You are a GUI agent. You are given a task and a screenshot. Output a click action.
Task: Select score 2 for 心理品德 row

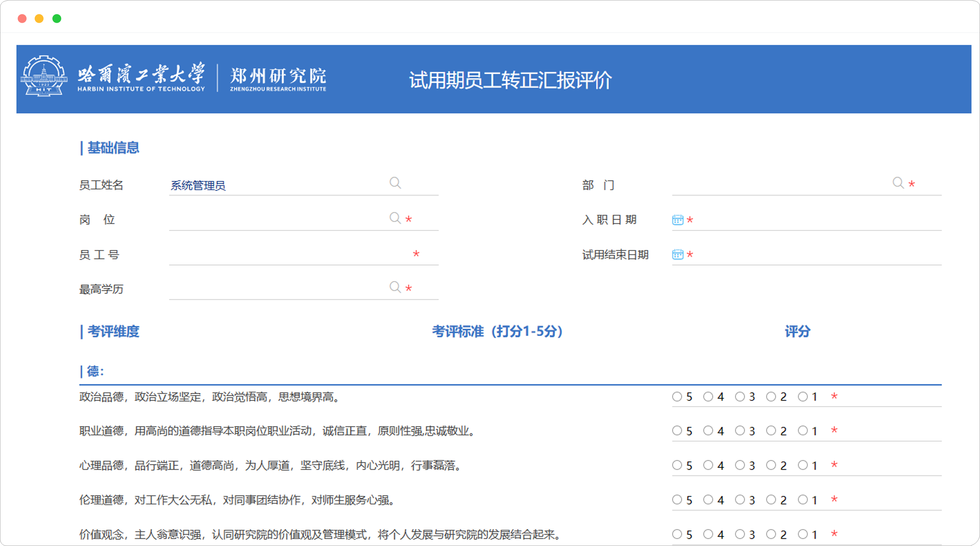pos(771,465)
